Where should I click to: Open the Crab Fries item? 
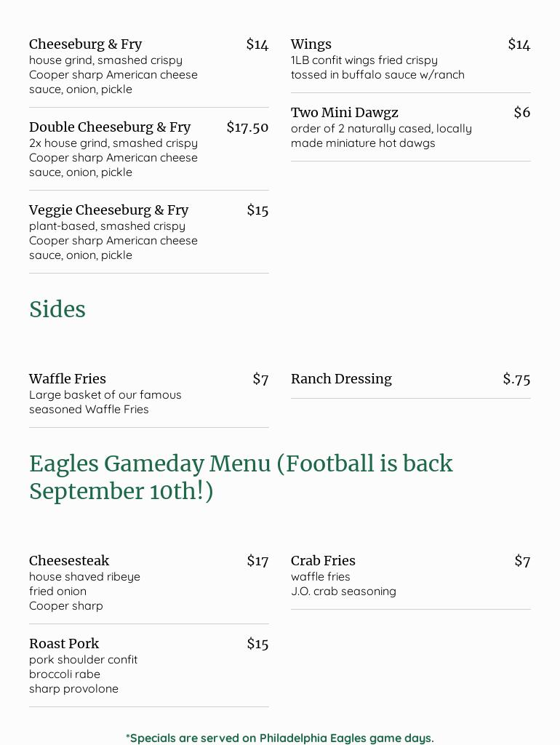click(323, 561)
